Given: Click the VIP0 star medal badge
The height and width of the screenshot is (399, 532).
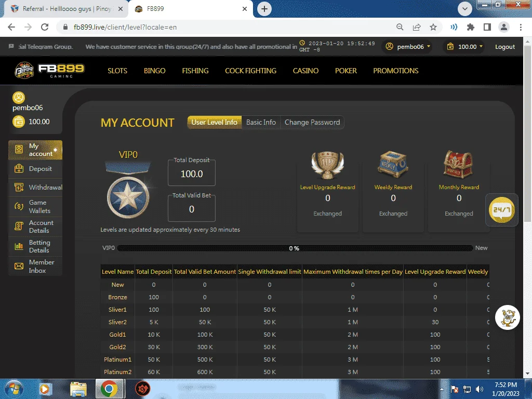Looking at the screenshot, I should [x=128, y=197].
